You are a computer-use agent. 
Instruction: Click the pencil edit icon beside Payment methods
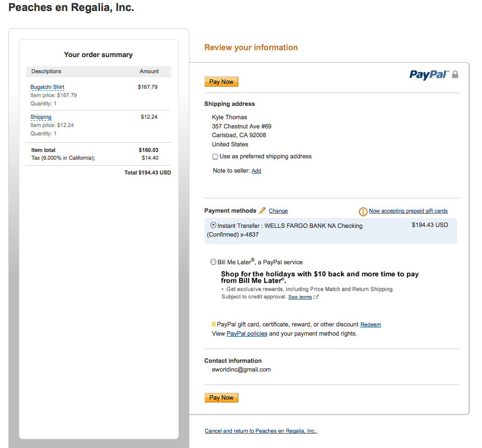(x=262, y=210)
